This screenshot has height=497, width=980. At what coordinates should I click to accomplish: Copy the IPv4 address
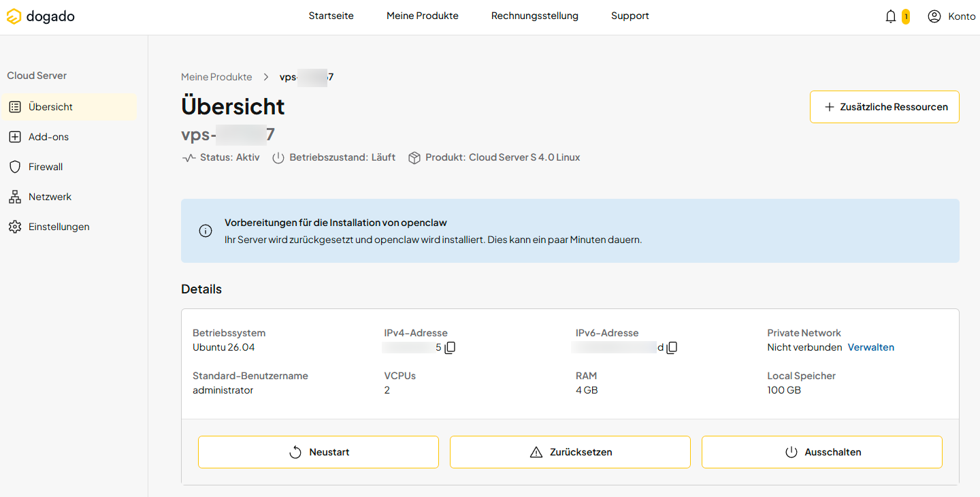(x=450, y=348)
